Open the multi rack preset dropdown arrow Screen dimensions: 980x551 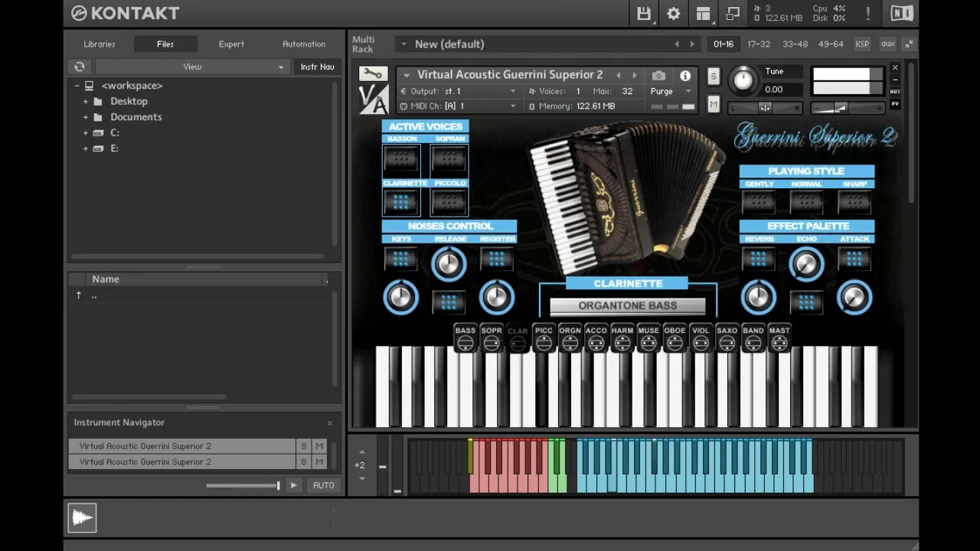(403, 44)
